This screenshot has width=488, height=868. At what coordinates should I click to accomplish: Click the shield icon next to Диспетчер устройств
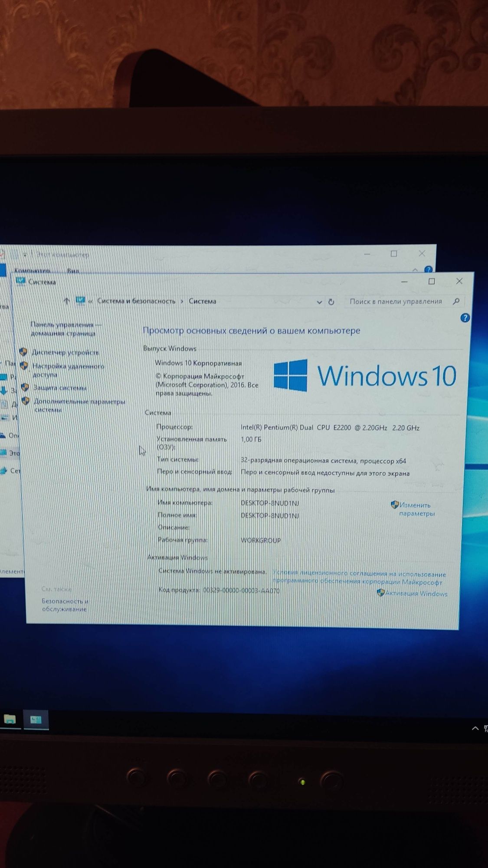[x=23, y=352]
